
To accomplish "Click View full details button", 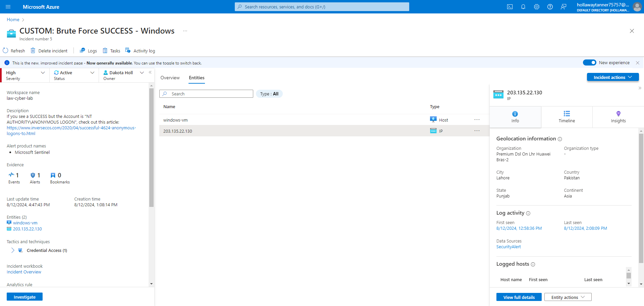I will point(519,297).
